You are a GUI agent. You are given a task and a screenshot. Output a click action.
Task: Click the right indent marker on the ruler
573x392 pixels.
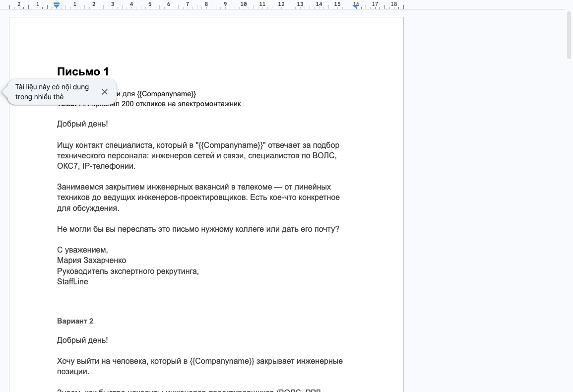click(x=355, y=6)
